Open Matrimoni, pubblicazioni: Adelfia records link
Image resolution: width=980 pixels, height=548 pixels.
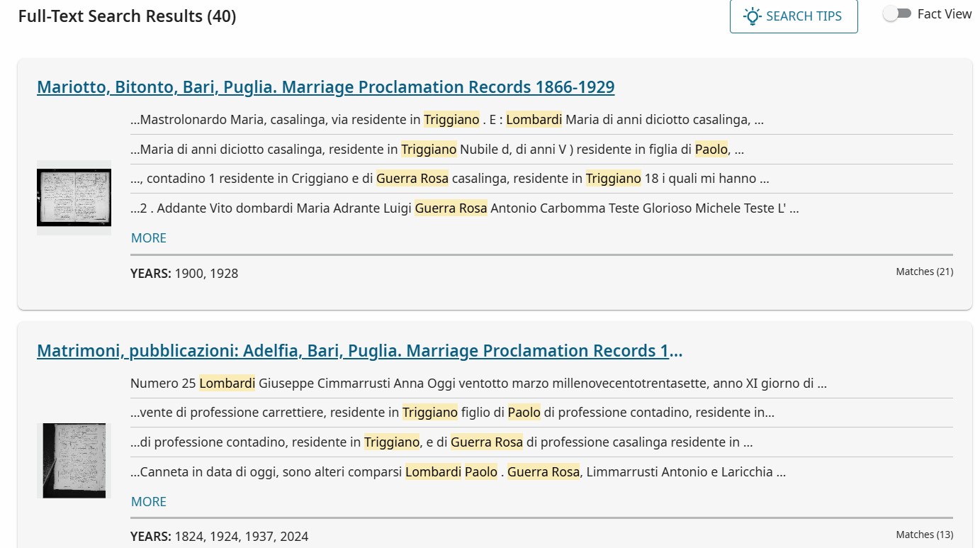coord(359,351)
